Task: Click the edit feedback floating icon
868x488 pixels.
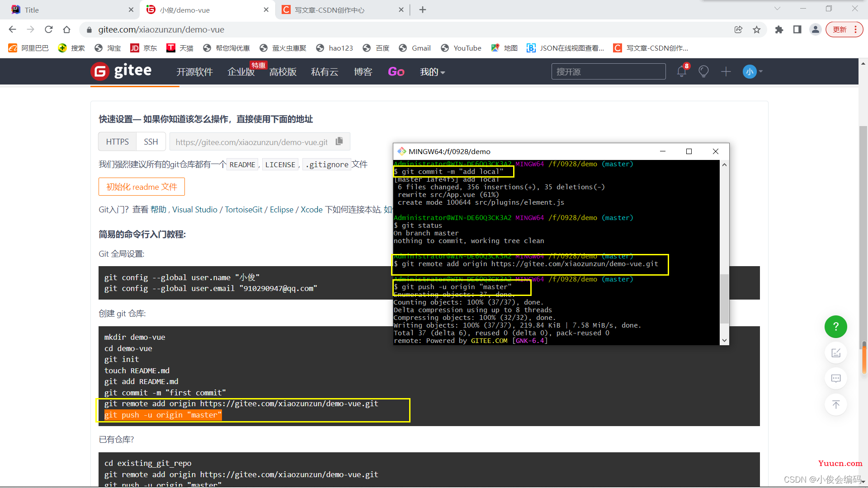Action: click(836, 353)
